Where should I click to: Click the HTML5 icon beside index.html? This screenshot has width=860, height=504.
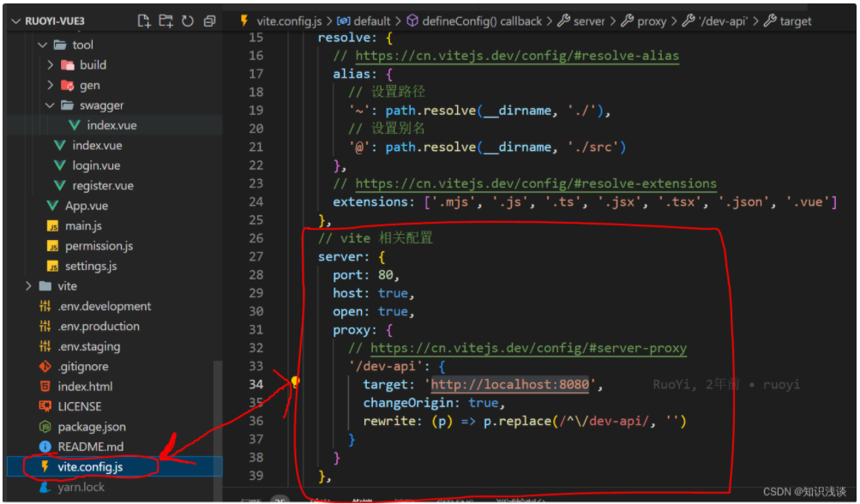tap(45, 387)
